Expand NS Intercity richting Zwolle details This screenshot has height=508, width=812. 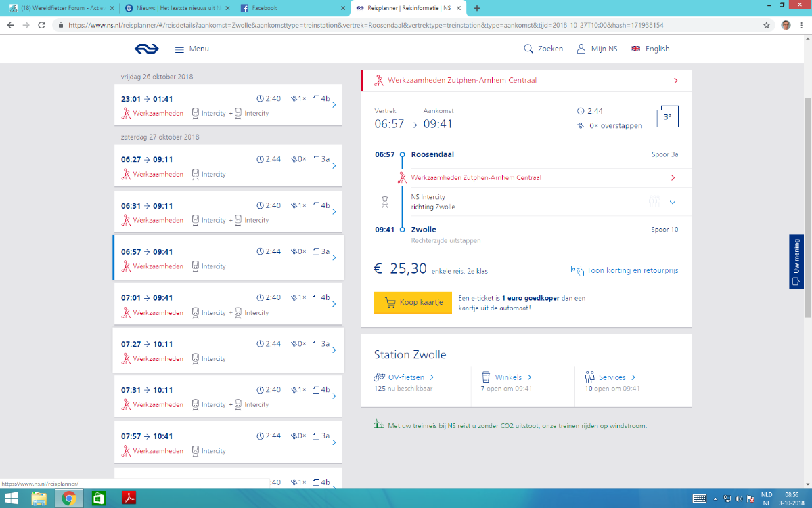pos(672,202)
